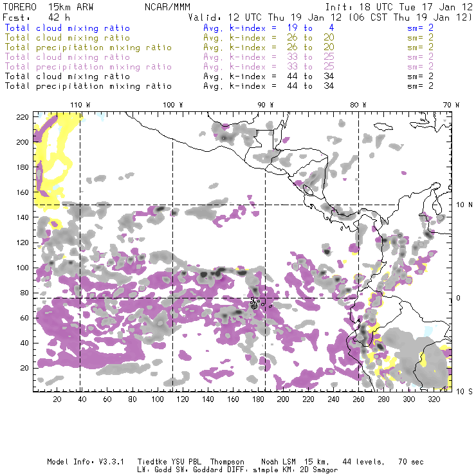Image resolution: width=476 pixels, height=476 pixels.
Task: Click the blue "sm= 2" value
Action: point(420,28)
